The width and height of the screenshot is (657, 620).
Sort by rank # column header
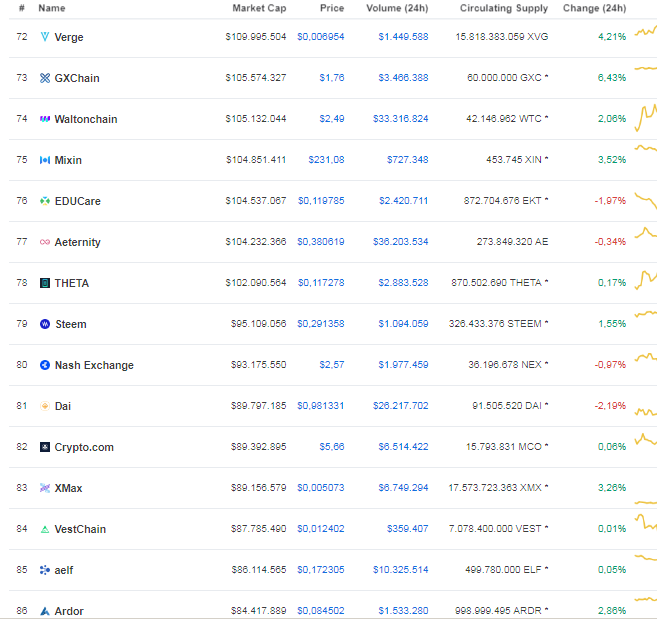[x=22, y=8]
